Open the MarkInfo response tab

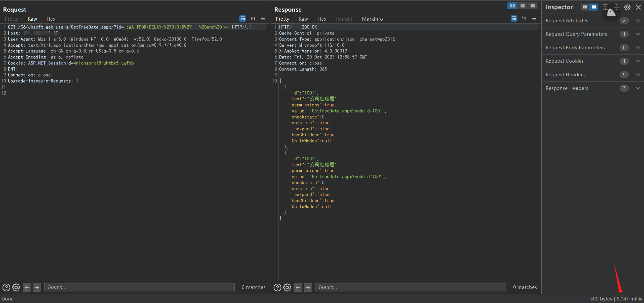click(x=372, y=19)
